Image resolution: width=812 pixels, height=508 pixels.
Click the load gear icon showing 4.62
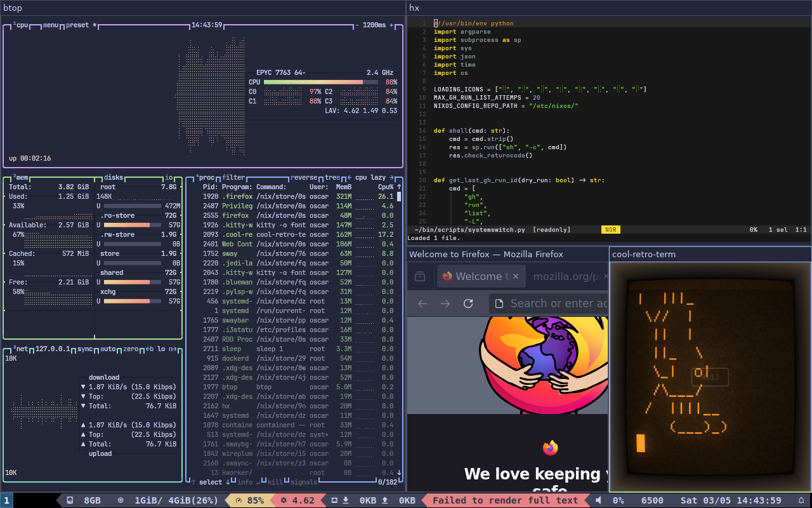coord(284,500)
